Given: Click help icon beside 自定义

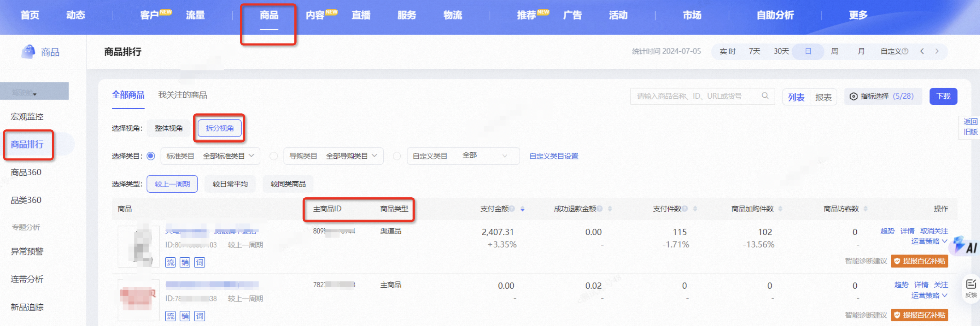Looking at the screenshot, I should click(x=906, y=51).
